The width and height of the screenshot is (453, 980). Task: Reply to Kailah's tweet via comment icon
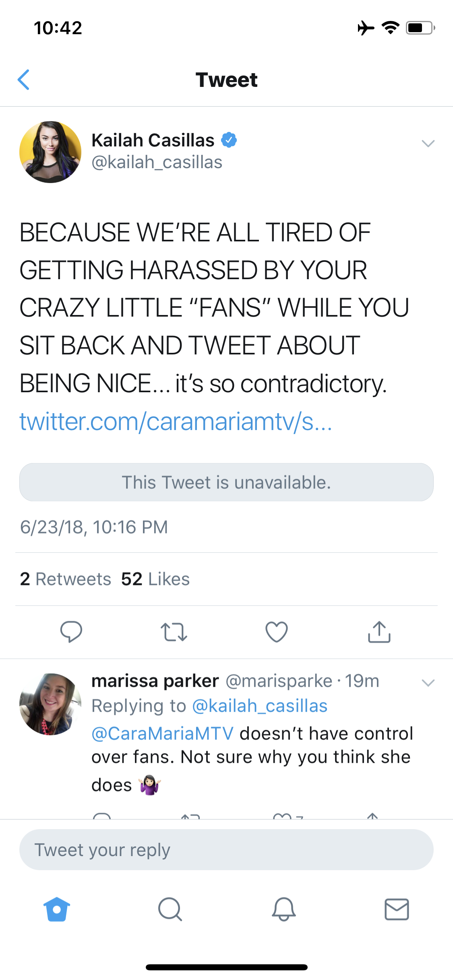pos(71,632)
